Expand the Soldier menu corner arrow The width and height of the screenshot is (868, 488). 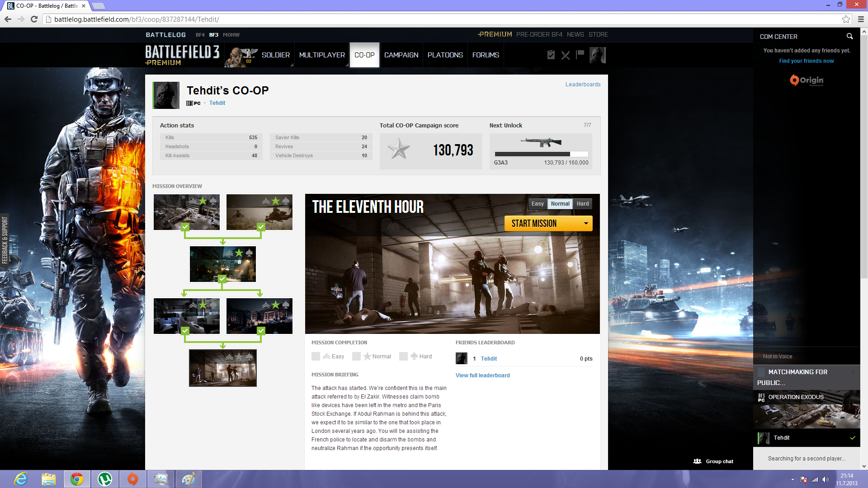(292, 65)
